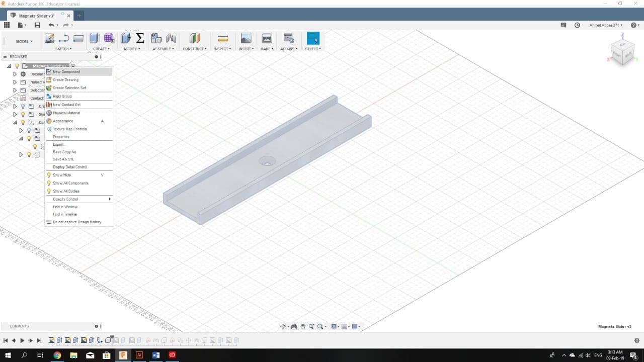644x362 pixels.
Task: Collapse the Browser panel arrows
Action: click(5, 57)
